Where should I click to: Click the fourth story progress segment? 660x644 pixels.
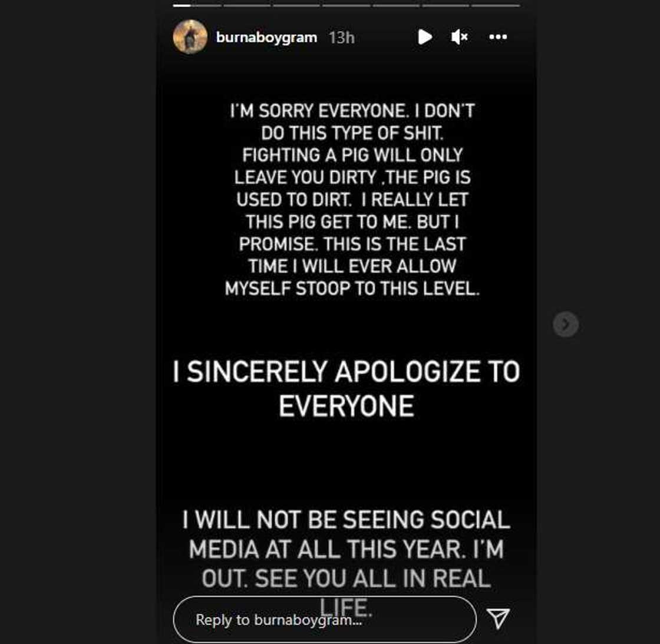[346, 5]
